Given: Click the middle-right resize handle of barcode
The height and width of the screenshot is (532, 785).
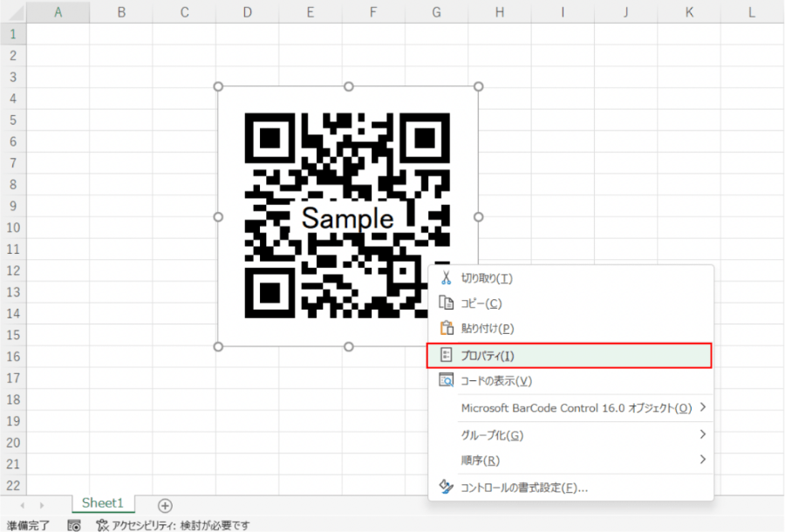Looking at the screenshot, I should pos(479,216).
